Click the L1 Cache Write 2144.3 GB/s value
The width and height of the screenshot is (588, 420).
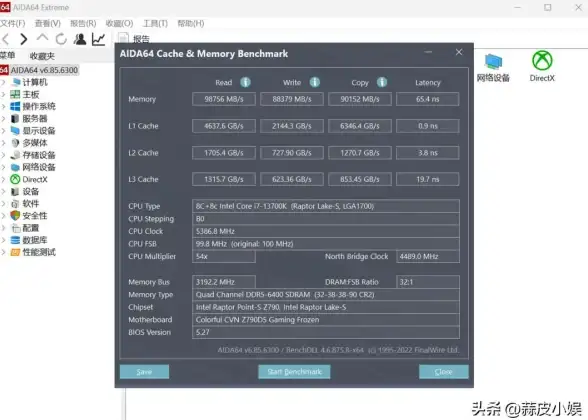(292, 126)
